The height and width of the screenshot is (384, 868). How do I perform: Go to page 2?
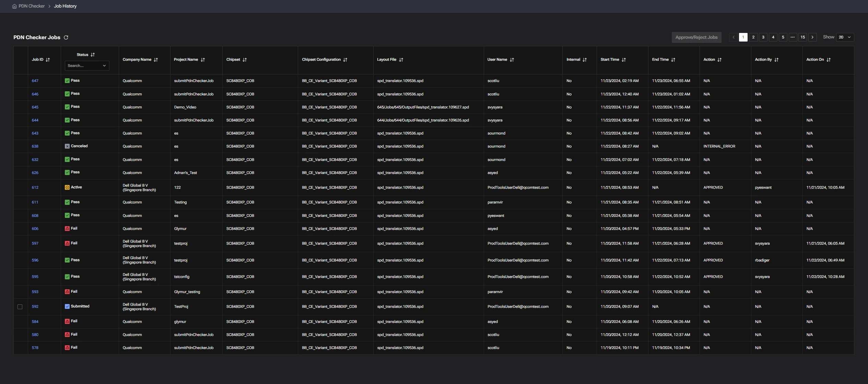click(x=753, y=37)
